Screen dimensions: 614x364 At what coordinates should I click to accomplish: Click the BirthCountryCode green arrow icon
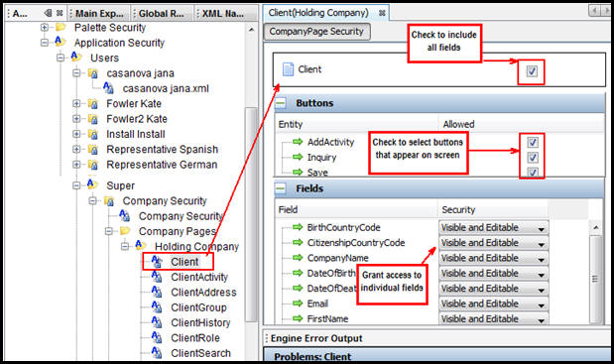coord(298,227)
